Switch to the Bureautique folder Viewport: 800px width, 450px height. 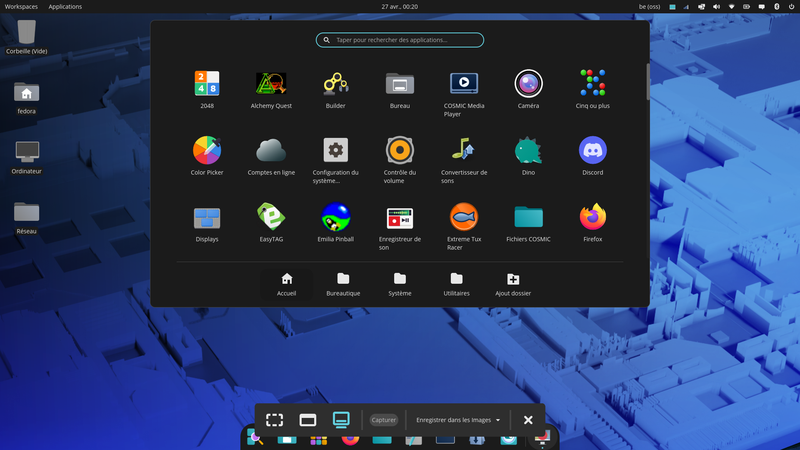pos(343,284)
